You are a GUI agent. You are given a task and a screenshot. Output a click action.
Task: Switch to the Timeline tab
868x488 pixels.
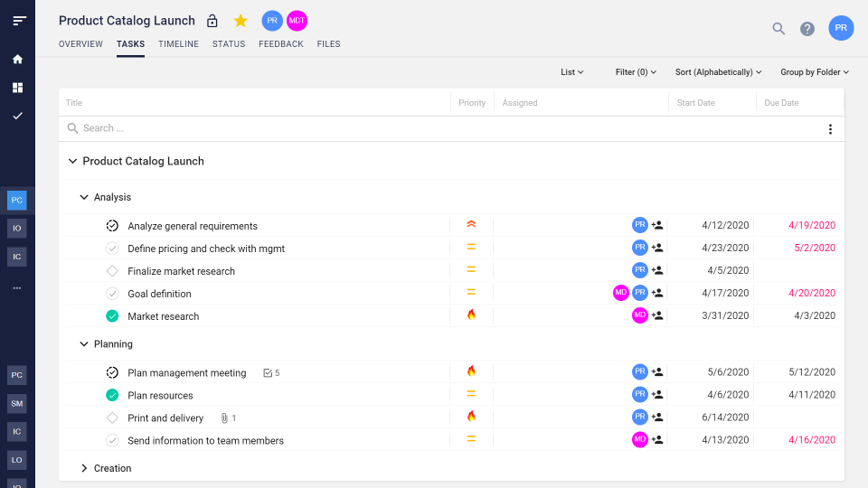tap(178, 44)
